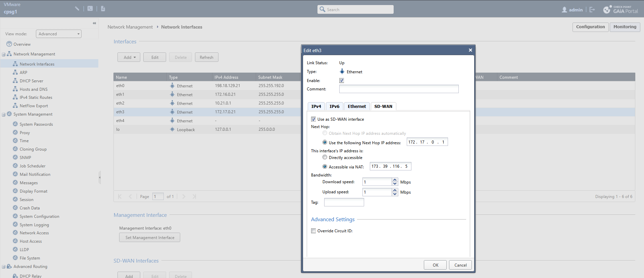Increase Download speed with up arrow
The image size is (644, 278).
tap(395, 180)
